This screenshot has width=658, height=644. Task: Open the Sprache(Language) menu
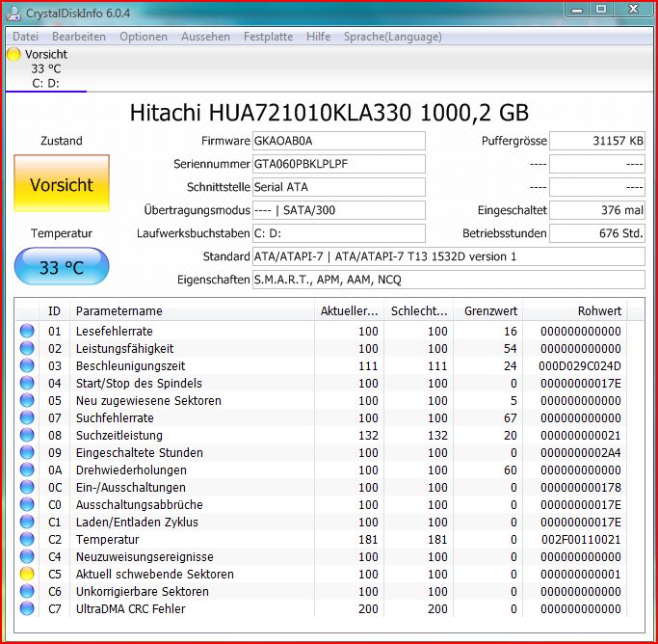392,37
